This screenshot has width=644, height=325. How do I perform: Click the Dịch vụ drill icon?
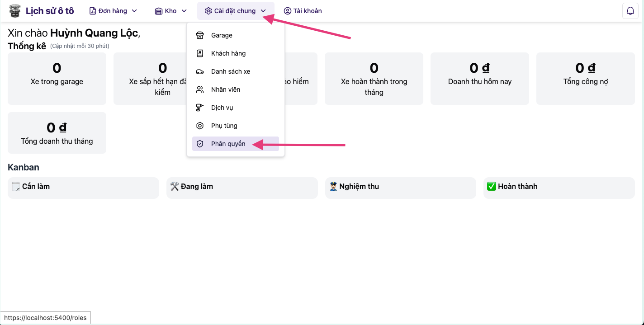[x=200, y=108]
